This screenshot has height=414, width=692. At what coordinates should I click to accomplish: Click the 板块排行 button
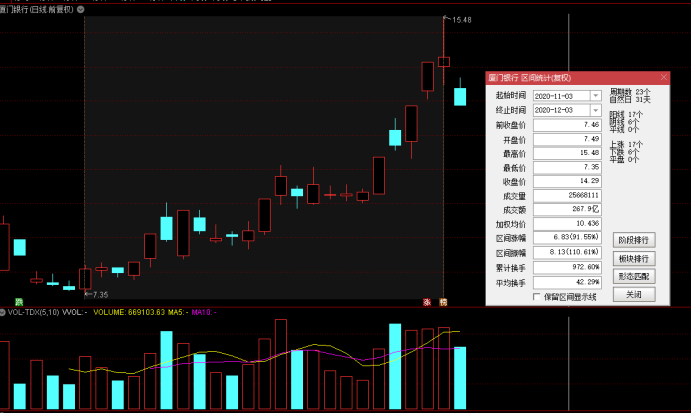(x=634, y=259)
